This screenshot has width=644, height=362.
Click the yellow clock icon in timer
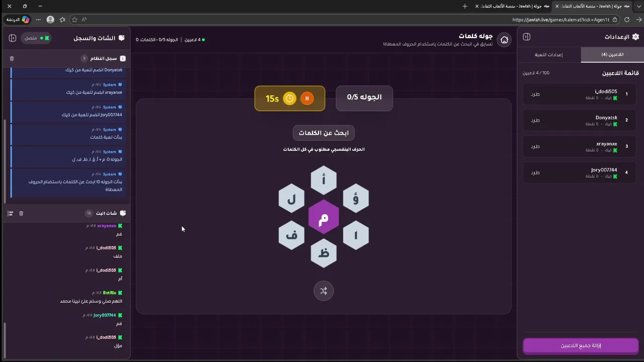tap(289, 99)
